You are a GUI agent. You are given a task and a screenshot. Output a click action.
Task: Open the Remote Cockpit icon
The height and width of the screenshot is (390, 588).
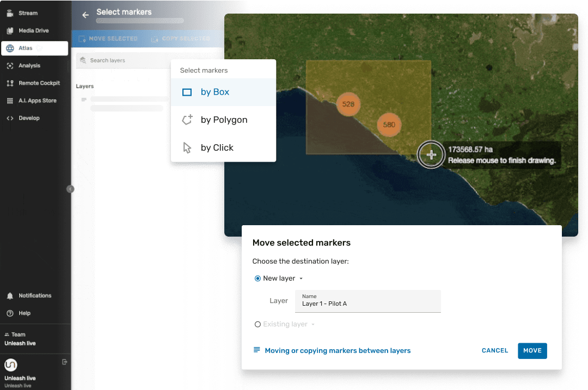10,83
